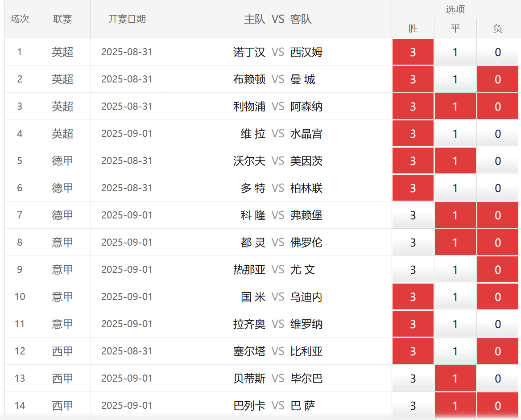
Task: Select draw option 1 for 国米 VS 乌迪内
Action: 455,297
